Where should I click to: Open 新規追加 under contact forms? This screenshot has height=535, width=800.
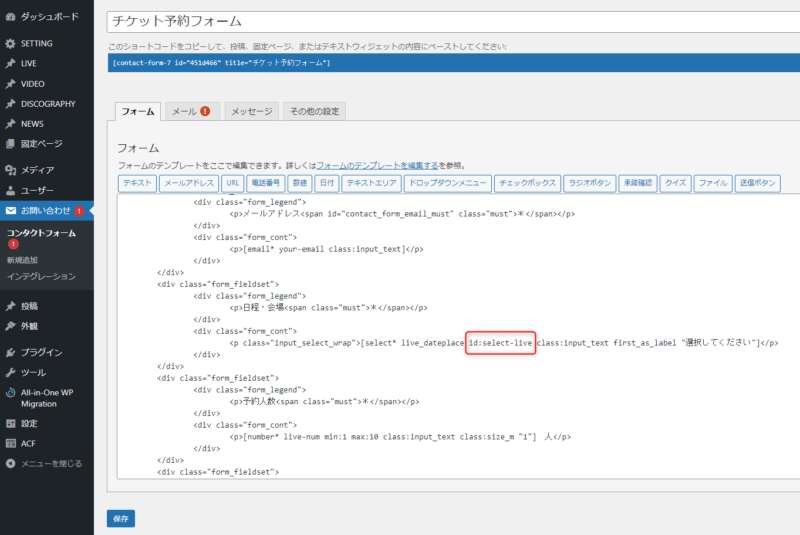point(23,260)
